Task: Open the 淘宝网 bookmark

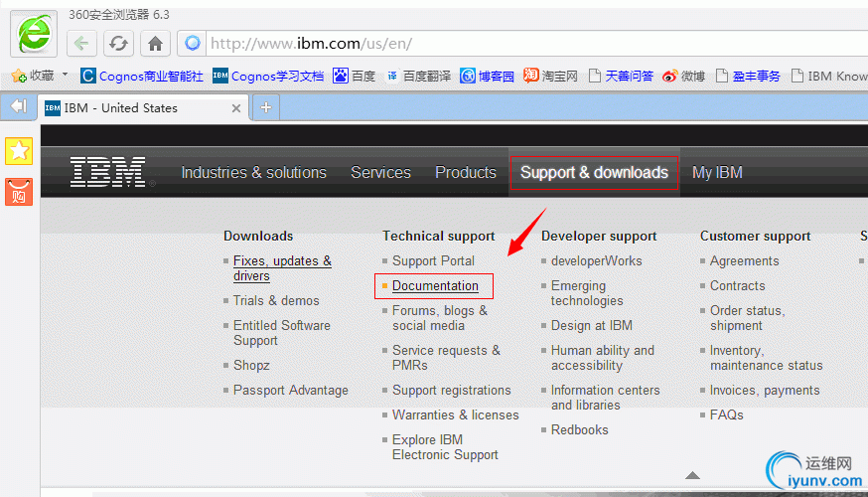Action: (551, 76)
